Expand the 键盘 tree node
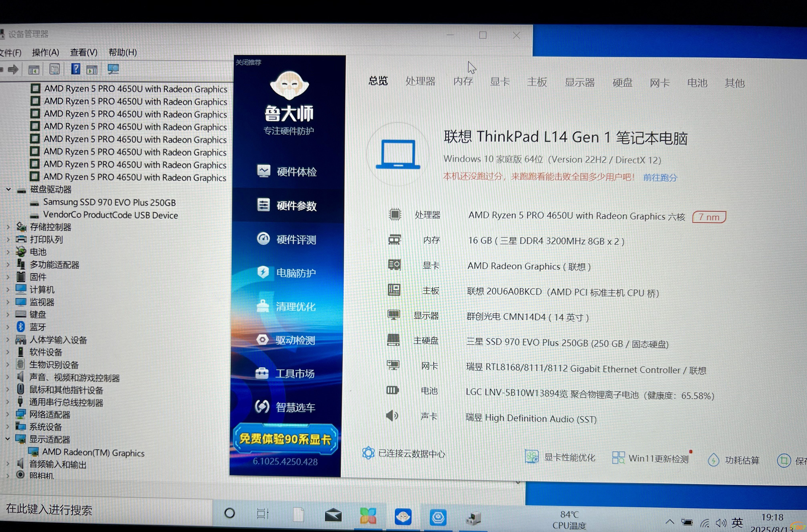 click(8, 314)
